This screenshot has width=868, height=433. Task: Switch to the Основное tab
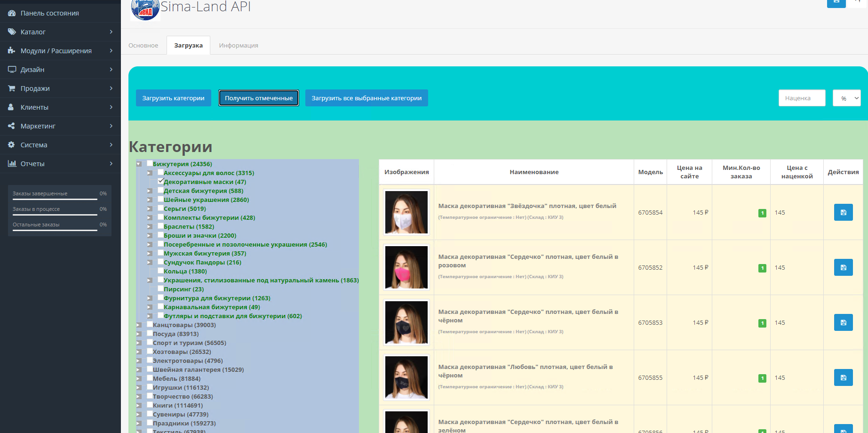(x=143, y=46)
